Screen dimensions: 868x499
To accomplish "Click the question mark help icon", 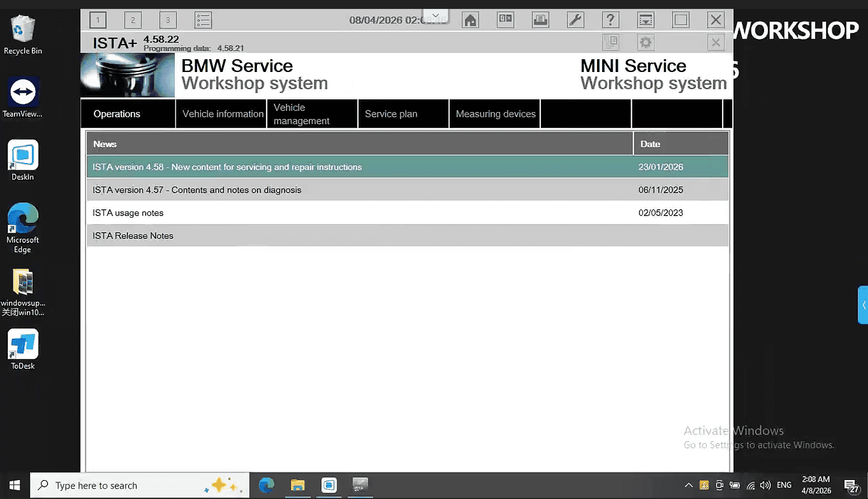I will click(610, 21).
